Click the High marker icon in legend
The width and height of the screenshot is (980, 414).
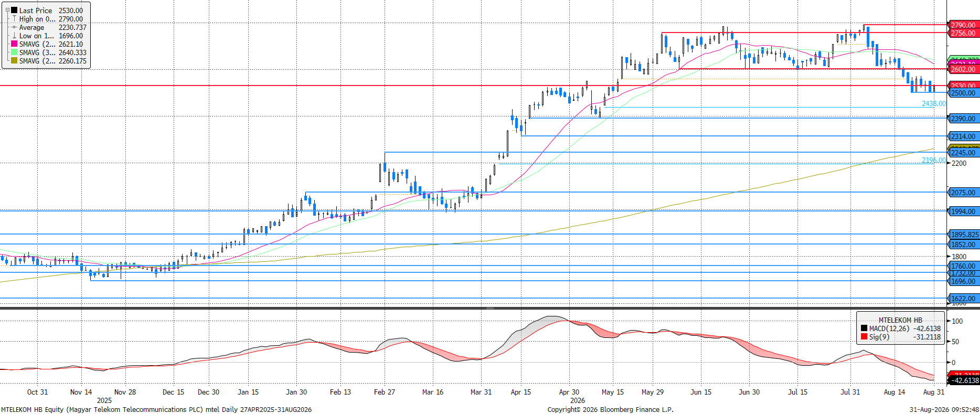pos(14,19)
